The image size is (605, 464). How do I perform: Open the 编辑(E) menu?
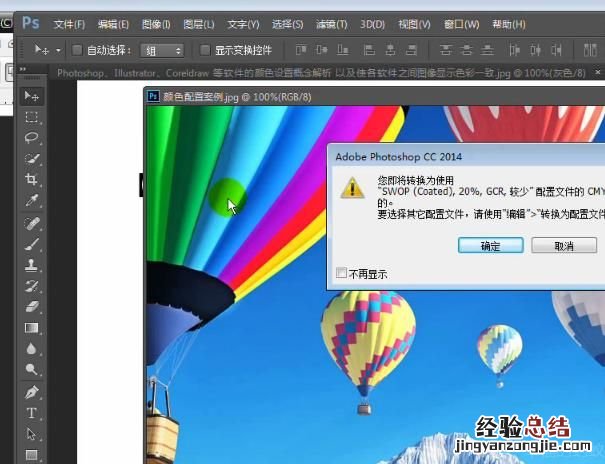(x=113, y=25)
